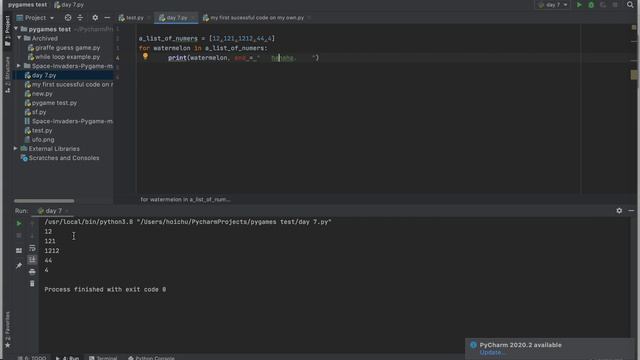The height and width of the screenshot is (360, 640).
Task: Hide the Run panel with minus icon
Action: pos(631,211)
